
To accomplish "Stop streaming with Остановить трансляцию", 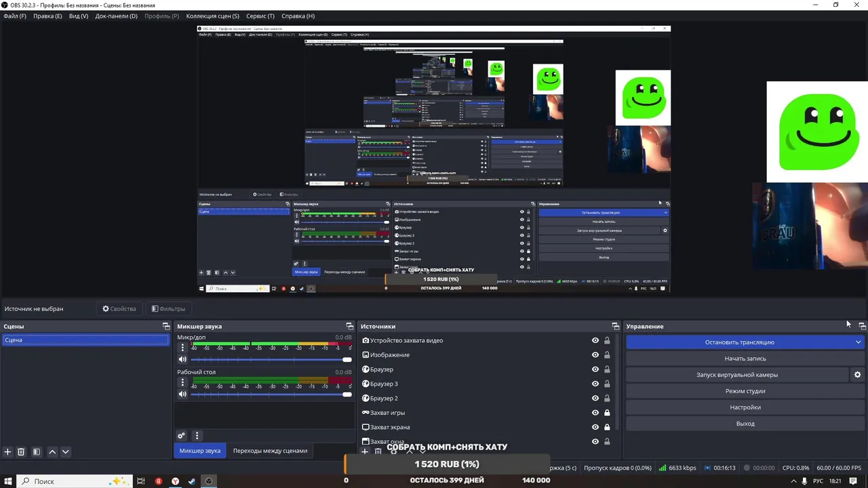I will pyautogui.click(x=739, y=342).
